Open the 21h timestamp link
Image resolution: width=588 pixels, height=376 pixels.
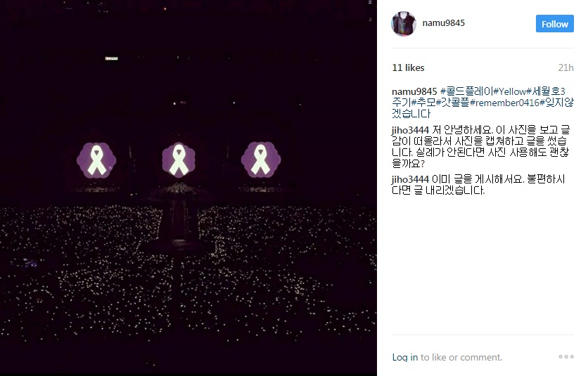coord(566,68)
